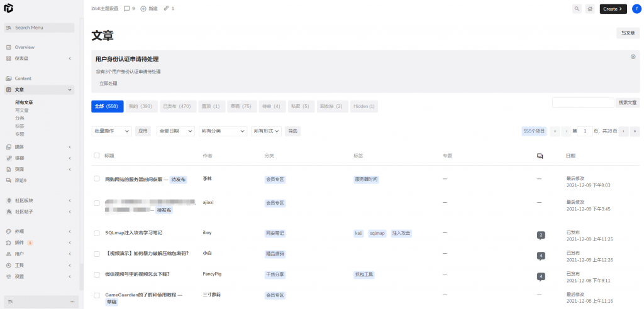Open the blue user avatar
Image resolution: width=644 pixels, height=309 pixels.
coord(636,9)
